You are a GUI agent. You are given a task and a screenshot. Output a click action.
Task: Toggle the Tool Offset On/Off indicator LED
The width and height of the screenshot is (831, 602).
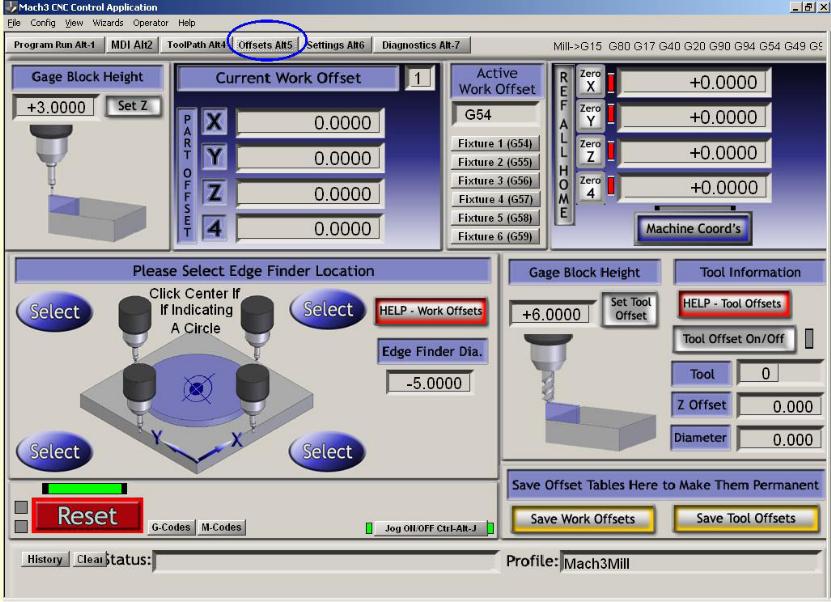tap(809, 339)
